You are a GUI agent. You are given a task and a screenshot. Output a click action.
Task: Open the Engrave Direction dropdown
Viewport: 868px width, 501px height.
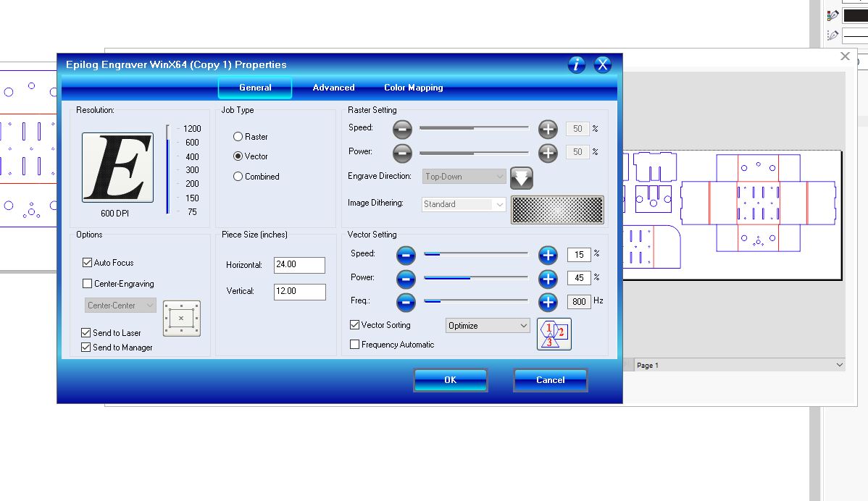click(464, 177)
